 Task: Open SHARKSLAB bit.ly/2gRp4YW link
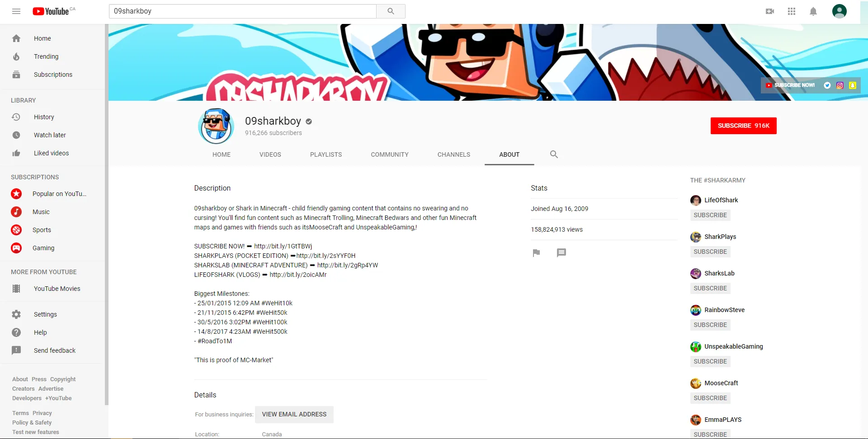[348, 265]
